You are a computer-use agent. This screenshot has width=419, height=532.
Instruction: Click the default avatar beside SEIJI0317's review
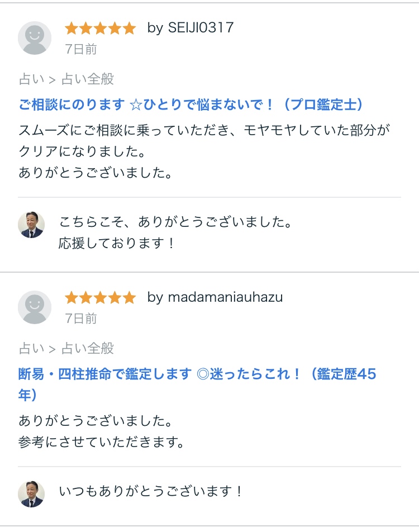coord(35,38)
